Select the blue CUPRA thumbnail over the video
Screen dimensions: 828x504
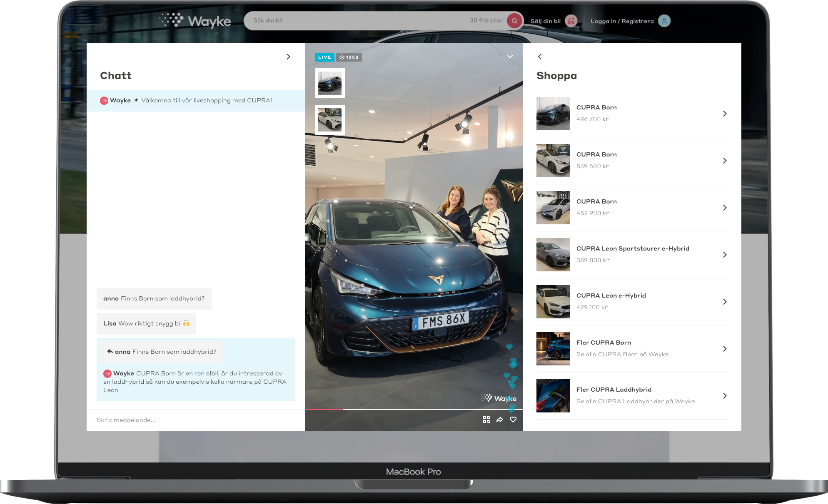click(x=330, y=83)
